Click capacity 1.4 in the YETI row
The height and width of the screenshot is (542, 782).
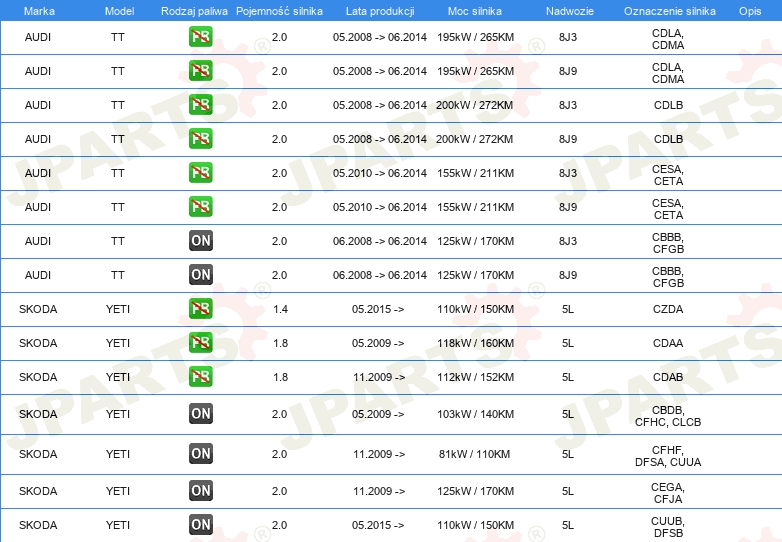[280, 309]
